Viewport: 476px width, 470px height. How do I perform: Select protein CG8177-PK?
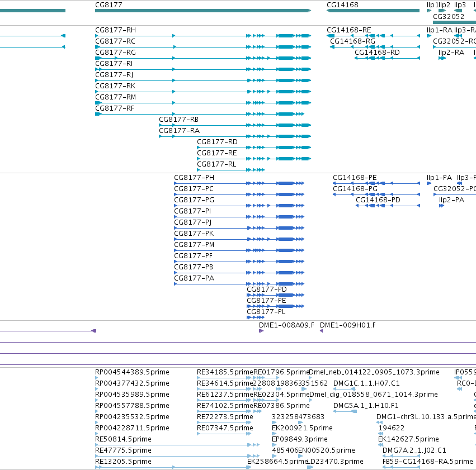(x=194, y=234)
